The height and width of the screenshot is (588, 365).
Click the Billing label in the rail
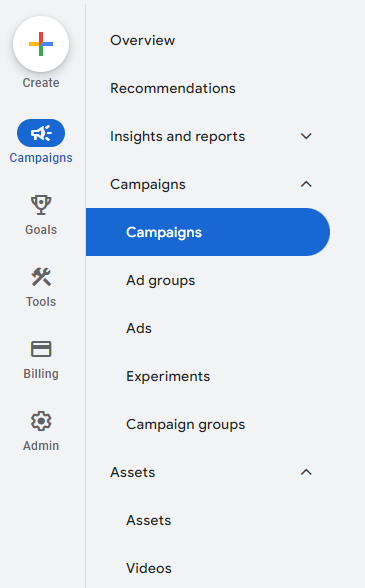click(x=41, y=374)
